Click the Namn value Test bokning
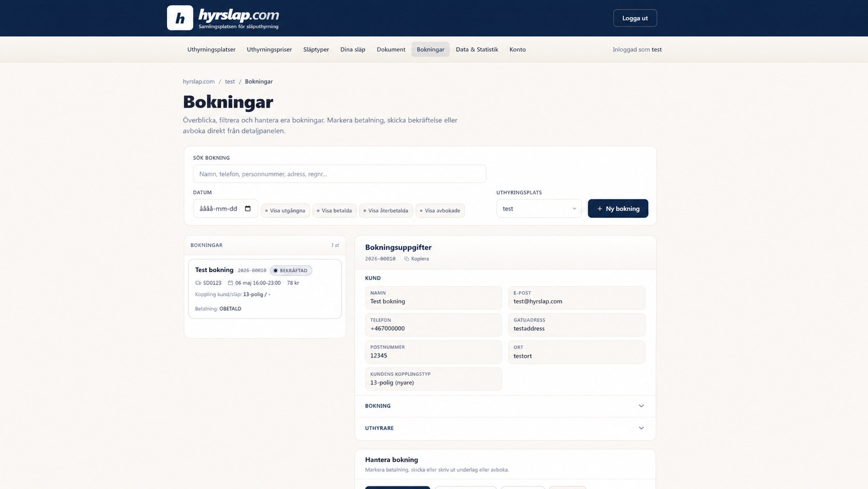This screenshot has width=868, height=489. tap(388, 301)
